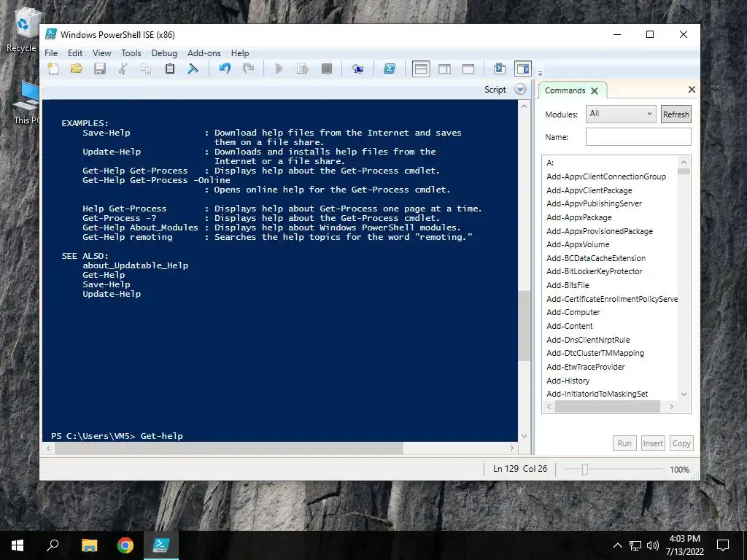The width and height of the screenshot is (747, 560).
Task: Open the Add-ons menu
Action: (x=204, y=53)
